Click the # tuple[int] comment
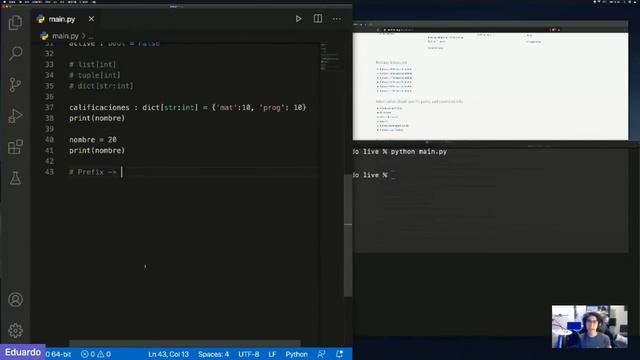This screenshot has width=640, height=360. tap(95, 75)
